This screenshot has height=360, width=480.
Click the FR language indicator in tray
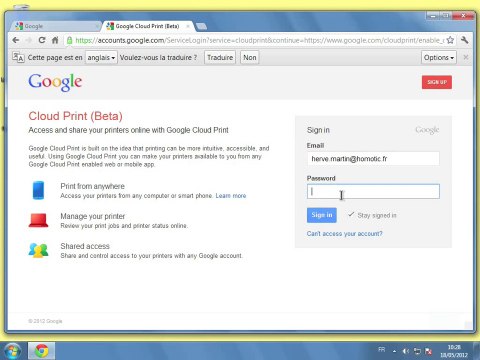382,349
